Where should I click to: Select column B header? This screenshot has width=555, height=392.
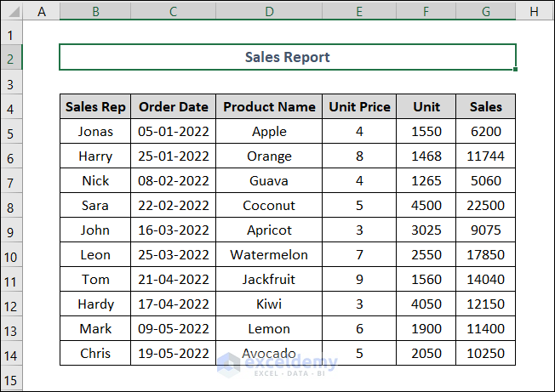pos(94,11)
